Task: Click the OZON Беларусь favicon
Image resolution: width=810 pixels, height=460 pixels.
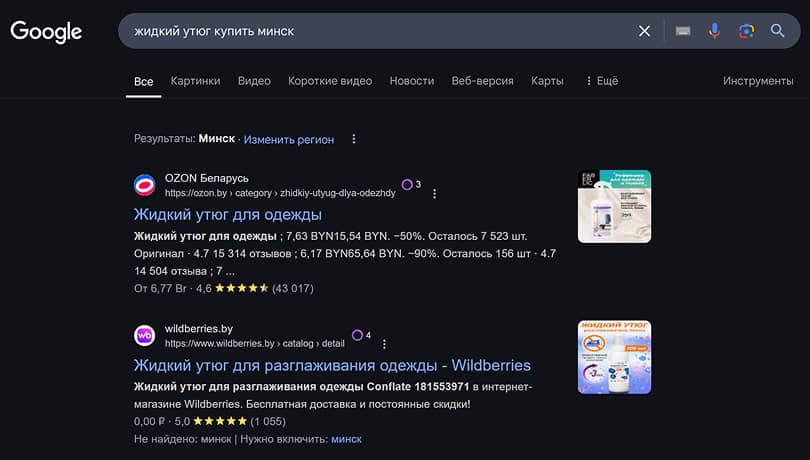Action: pos(145,185)
